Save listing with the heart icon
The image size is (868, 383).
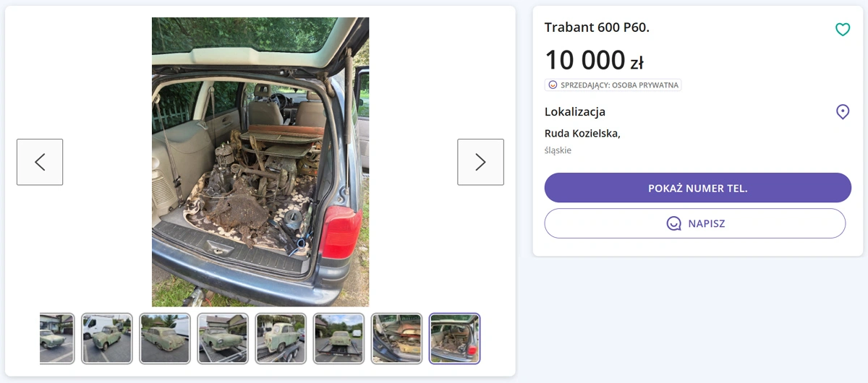843,30
